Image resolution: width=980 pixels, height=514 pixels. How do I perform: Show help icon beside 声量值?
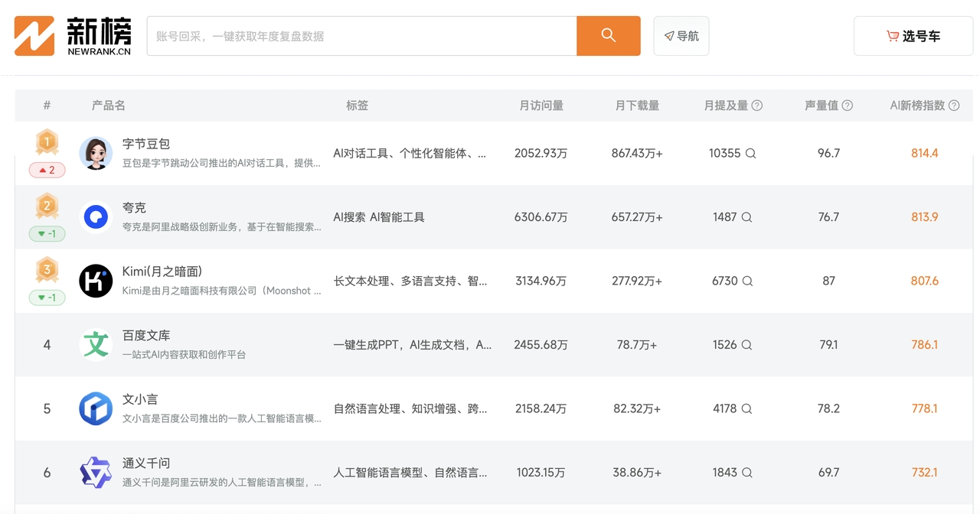(848, 106)
